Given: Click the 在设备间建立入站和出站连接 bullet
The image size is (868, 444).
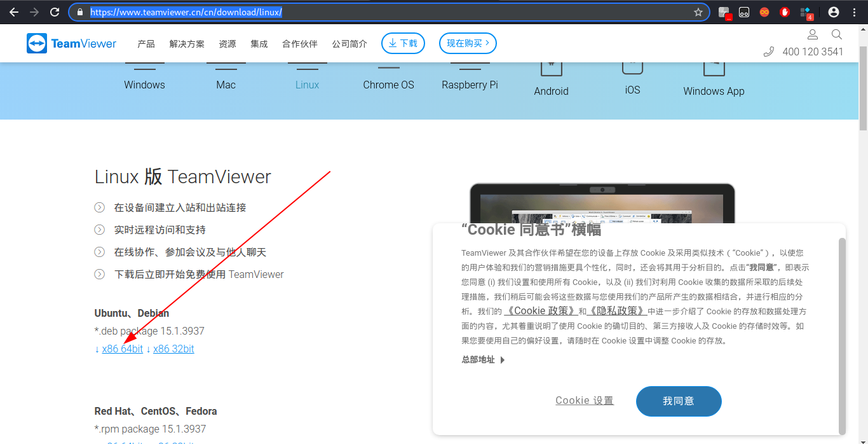Looking at the screenshot, I should click(180, 207).
